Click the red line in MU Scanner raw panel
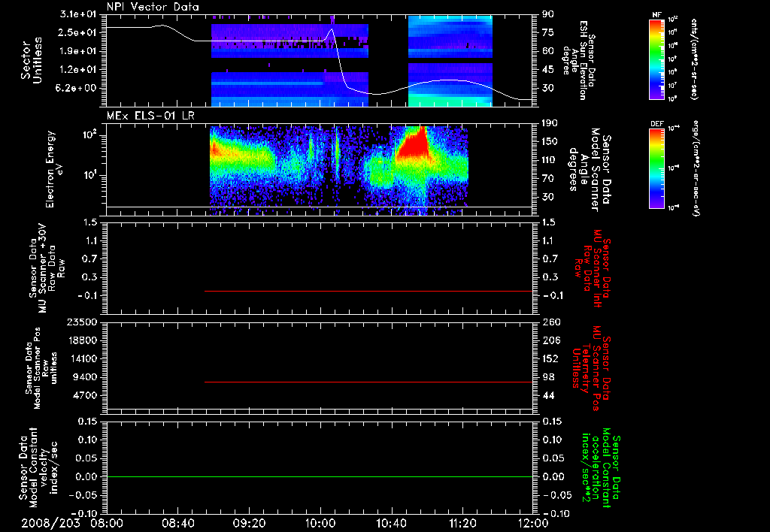The image size is (770, 532). [368, 291]
